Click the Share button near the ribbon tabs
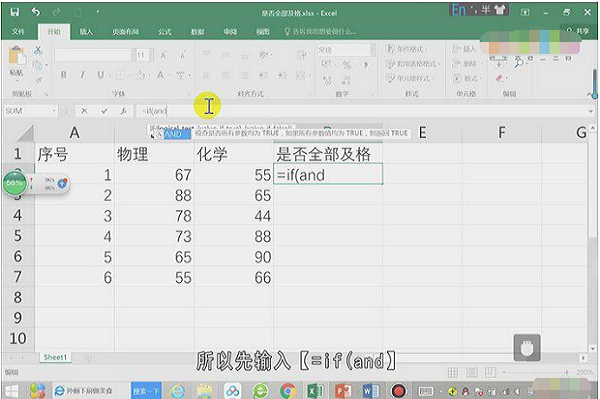Screen dimensions: 600x399 point(578,31)
